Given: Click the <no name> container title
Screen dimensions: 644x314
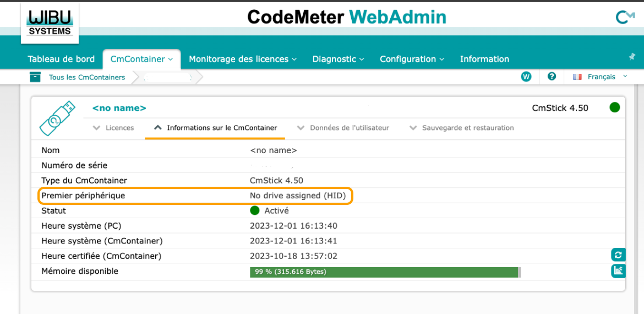Looking at the screenshot, I should coord(119,108).
